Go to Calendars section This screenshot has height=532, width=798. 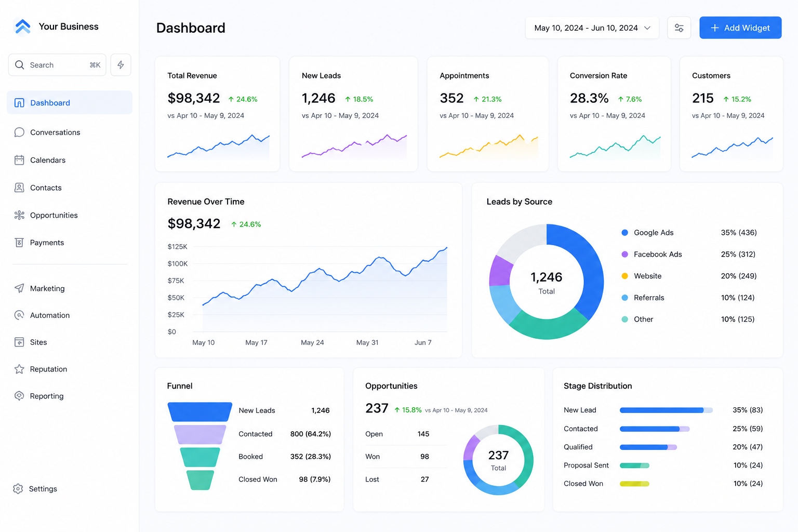pos(70,160)
